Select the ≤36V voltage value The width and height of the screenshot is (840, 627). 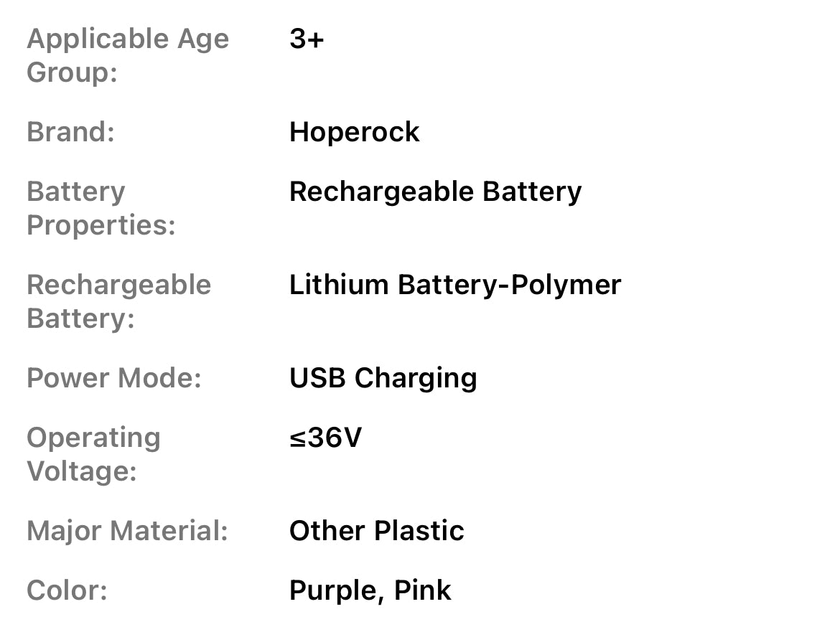point(325,438)
